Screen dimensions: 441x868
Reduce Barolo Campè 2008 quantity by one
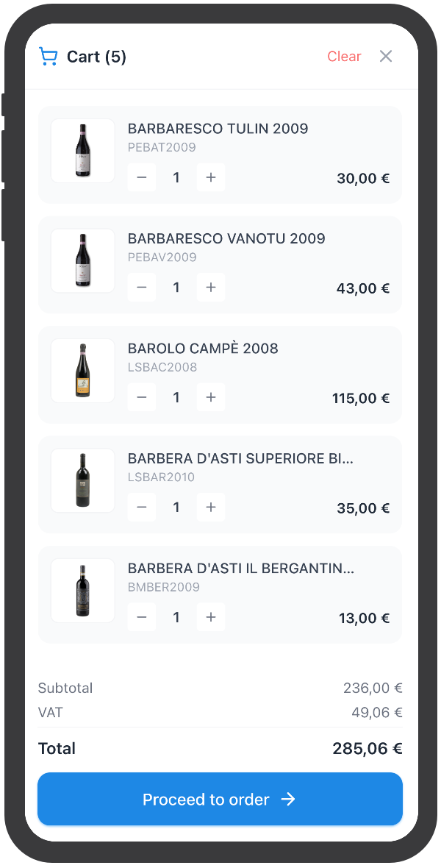142,397
